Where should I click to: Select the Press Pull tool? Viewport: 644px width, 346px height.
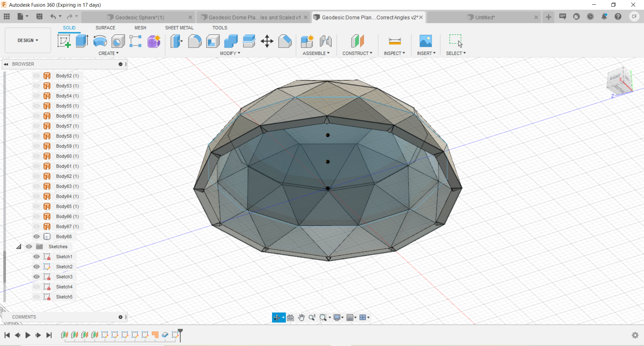[176, 41]
